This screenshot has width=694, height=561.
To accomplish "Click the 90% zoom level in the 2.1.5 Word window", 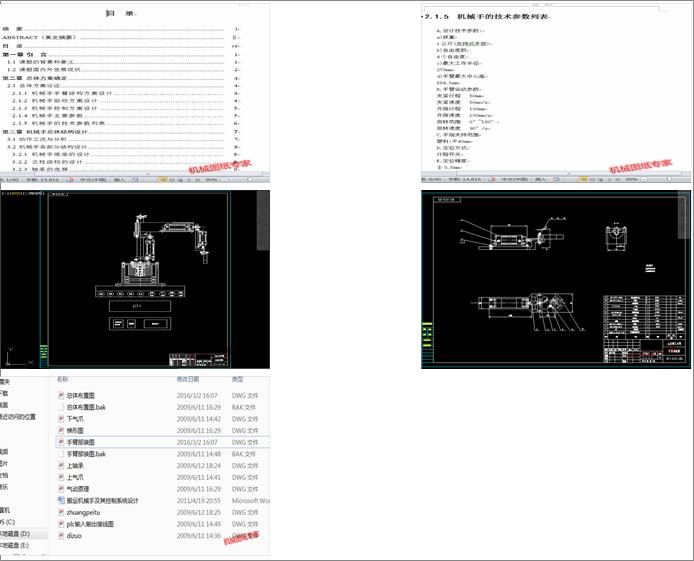I will 632,180.
